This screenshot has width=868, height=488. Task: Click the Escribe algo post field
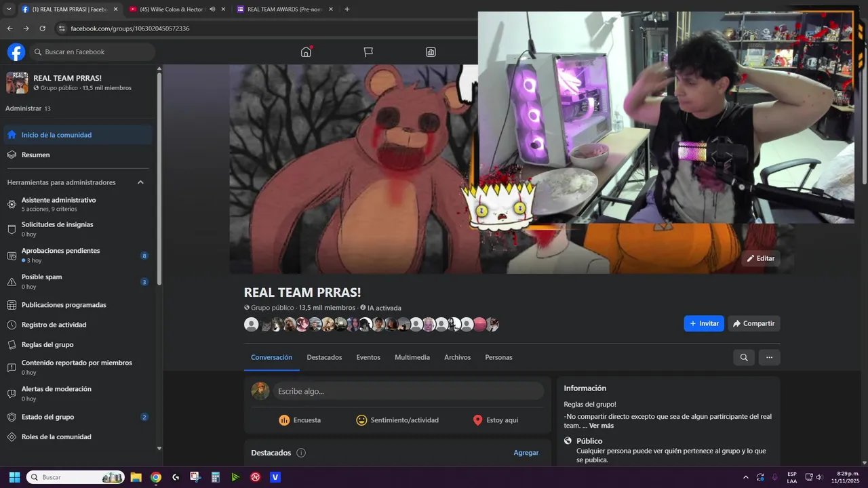pos(408,391)
